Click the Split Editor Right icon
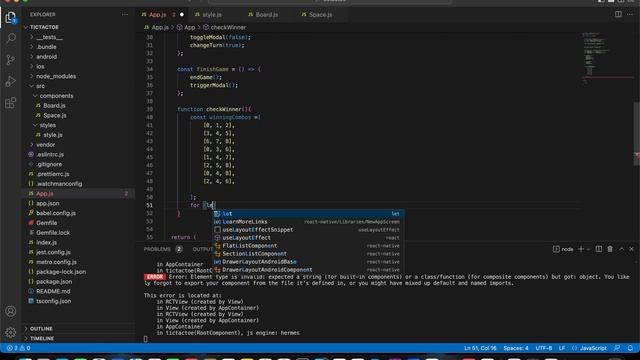The image size is (640, 360). click(618, 14)
